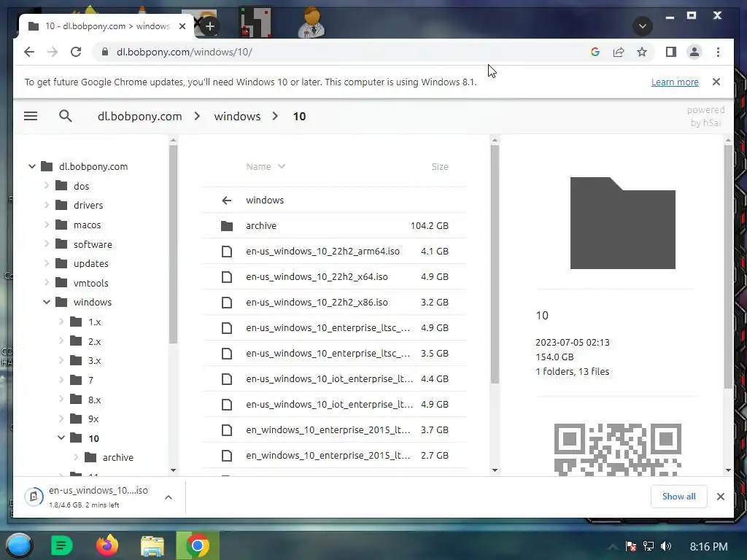Click Learn more link about Chrome updates
This screenshot has width=747, height=560.
click(675, 82)
